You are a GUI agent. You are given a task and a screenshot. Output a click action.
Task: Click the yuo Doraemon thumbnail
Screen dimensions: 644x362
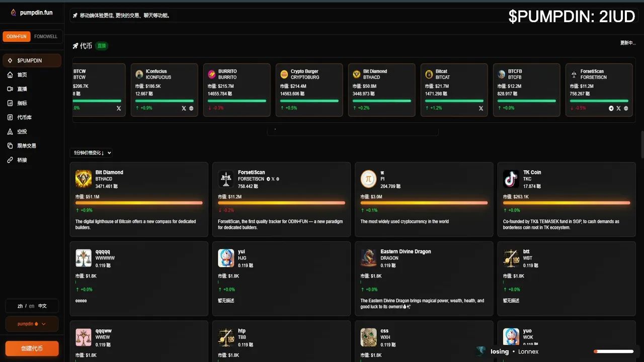(x=511, y=337)
